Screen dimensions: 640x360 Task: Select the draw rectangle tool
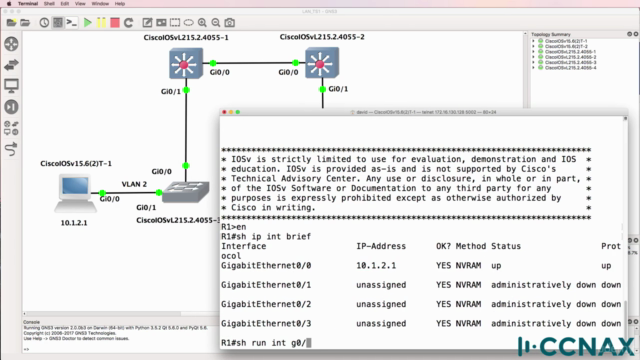point(175,22)
